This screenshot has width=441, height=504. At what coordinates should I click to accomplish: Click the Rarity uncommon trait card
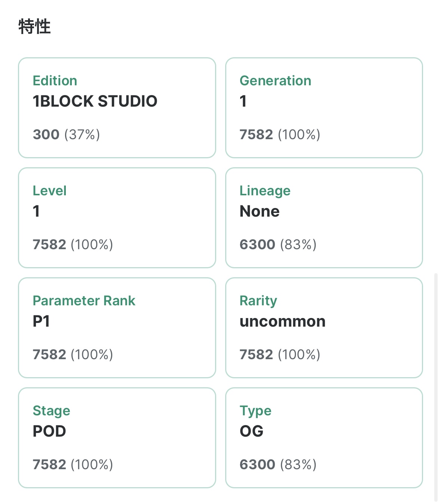pos(324,328)
